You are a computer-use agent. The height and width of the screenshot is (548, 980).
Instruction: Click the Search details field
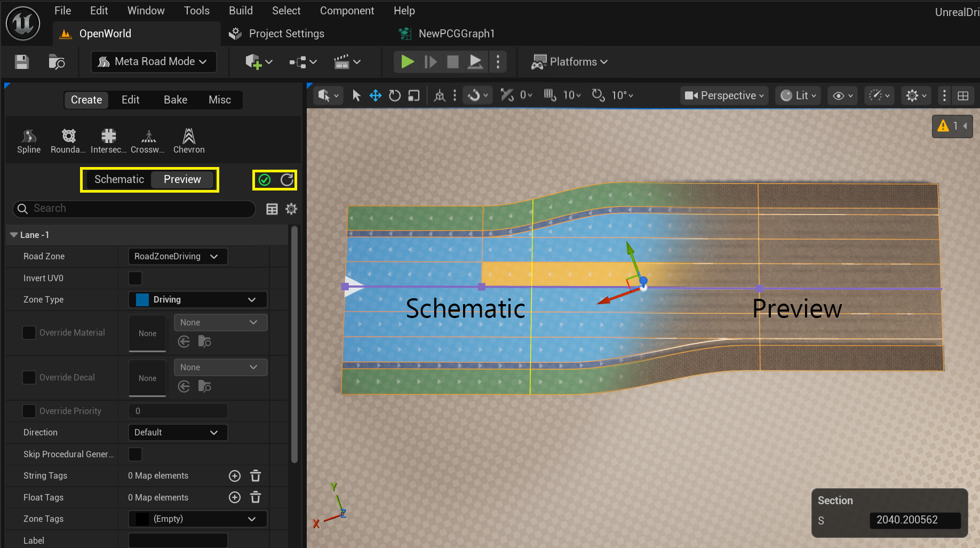pos(134,209)
